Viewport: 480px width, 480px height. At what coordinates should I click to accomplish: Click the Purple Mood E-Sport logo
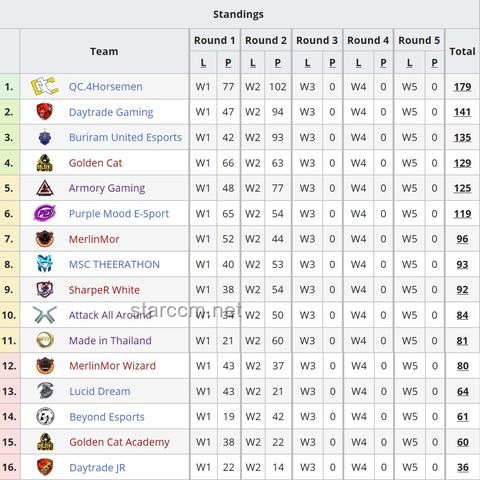coord(45,213)
